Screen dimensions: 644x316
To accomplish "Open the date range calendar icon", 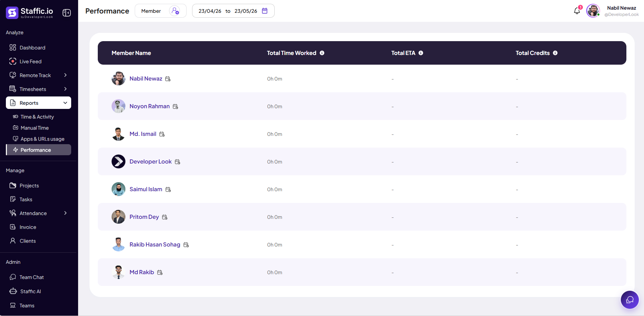I will (x=265, y=11).
